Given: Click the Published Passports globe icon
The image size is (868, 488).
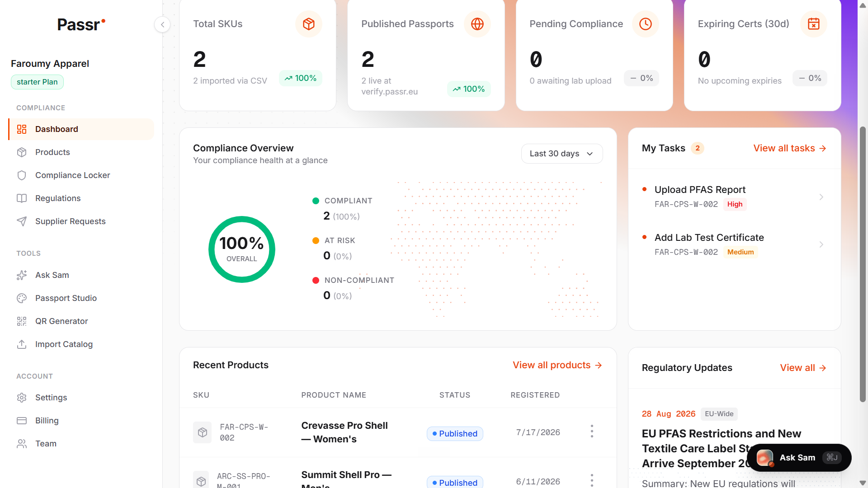Looking at the screenshot, I should 477,24.
